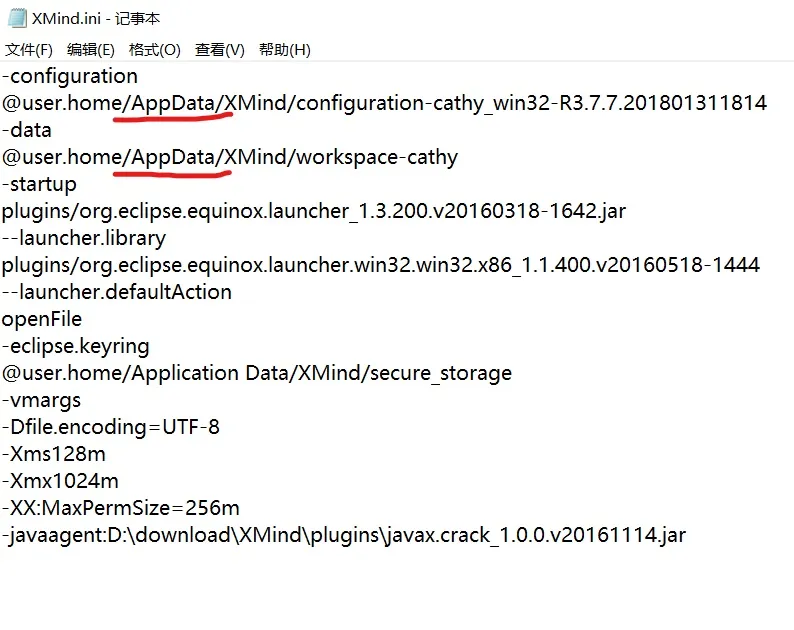Click the -Dfile.encoding=UTF-8 line
The height and width of the screenshot is (630, 794).
pyautogui.click(x=111, y=427)
